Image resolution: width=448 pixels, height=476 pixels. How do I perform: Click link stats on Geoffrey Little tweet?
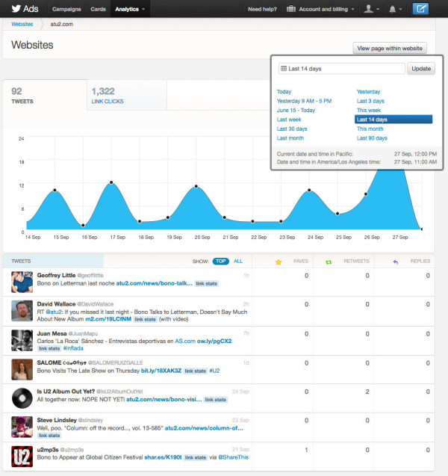tap(206, 283)
